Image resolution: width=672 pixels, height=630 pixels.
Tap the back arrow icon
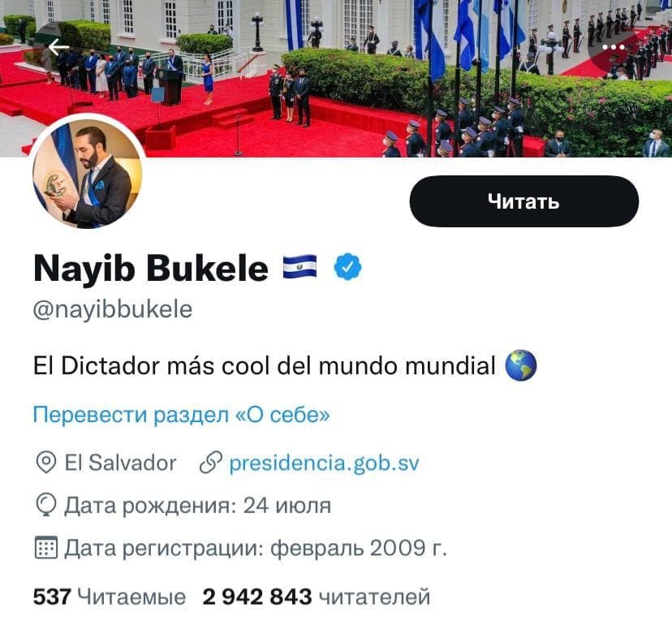pyautogui.click(x=58, y=47)
